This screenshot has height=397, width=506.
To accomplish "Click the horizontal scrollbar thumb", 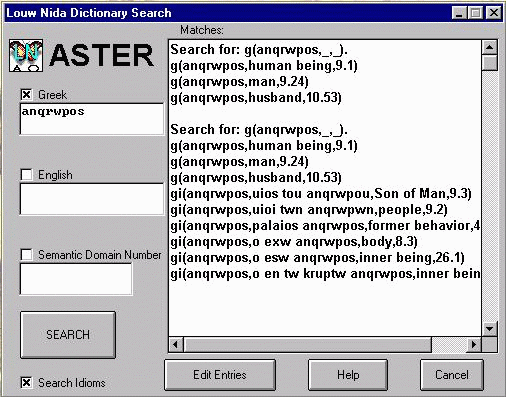I will pos(307,345).
